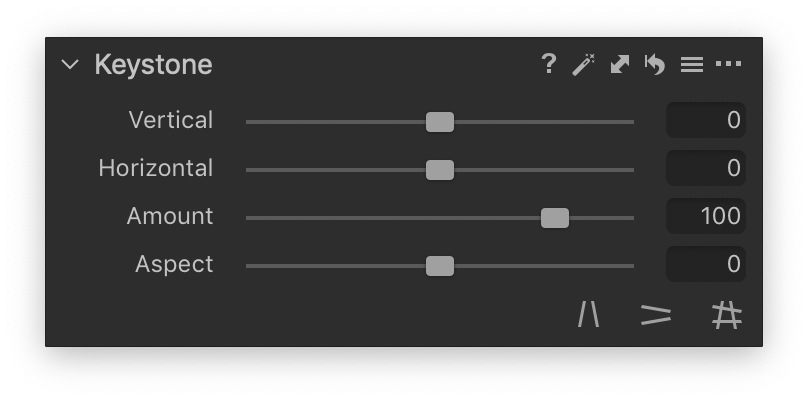The width and height of the screenshot is (808, 400).
Task: Click the Keystone panel title
Action: click(154, 65)
